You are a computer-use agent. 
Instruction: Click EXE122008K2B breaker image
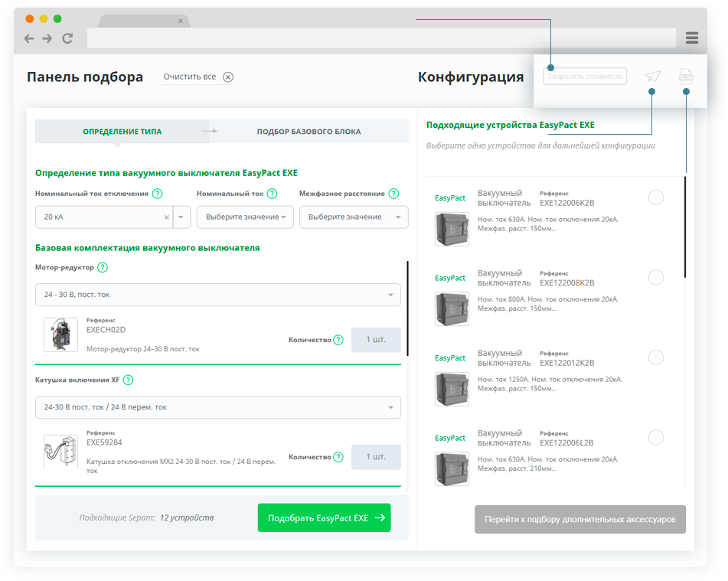452,308
